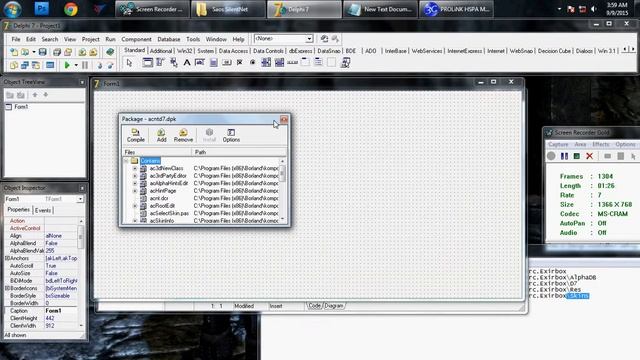Switch to the Additional palette tab
Viewport: 640px width, 360px height.
tap(161, 51)
